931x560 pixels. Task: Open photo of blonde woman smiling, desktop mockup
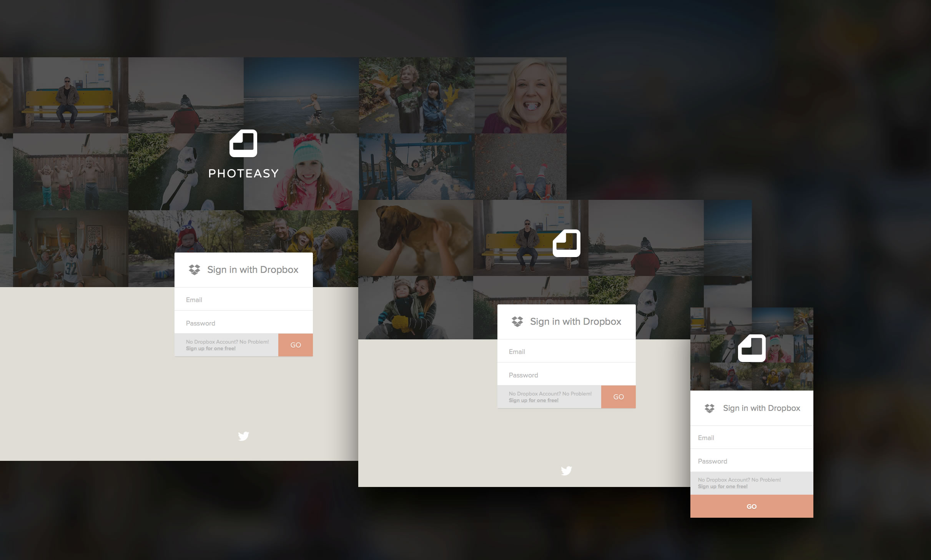click(x=520, y=95)
